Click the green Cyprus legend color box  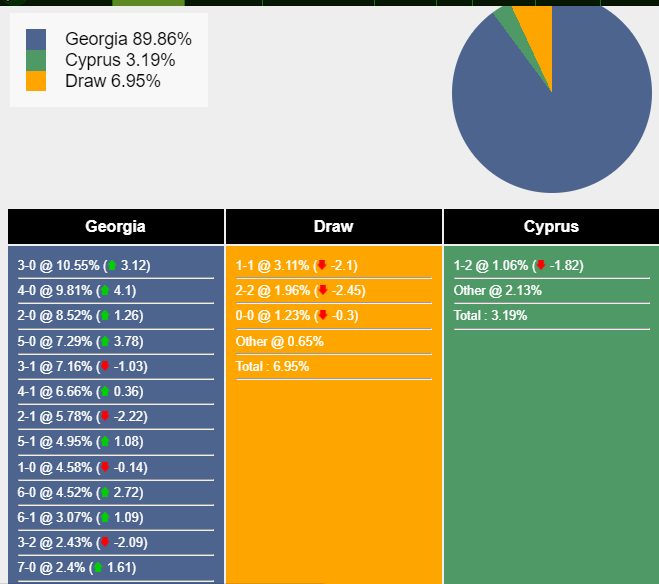tap(36, 60)
